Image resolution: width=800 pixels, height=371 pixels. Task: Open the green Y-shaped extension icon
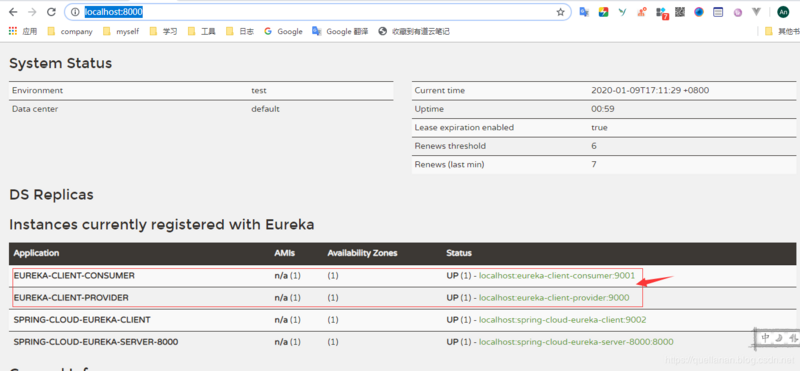(622, 12)
